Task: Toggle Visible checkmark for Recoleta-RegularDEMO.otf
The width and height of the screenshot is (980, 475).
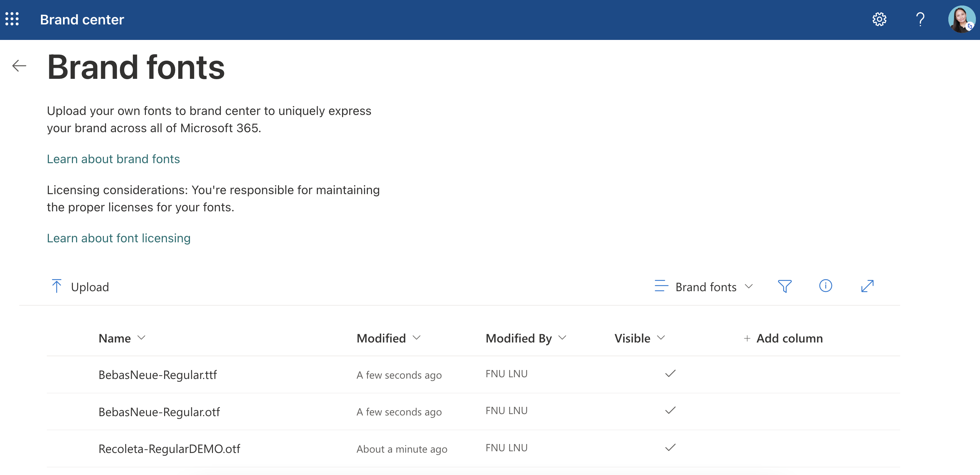Action: [670, 447]
